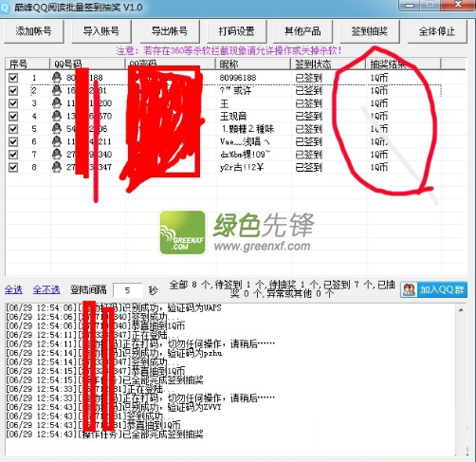
Task: Toggle the checkbox for row 8
Action: coord(13,167)
